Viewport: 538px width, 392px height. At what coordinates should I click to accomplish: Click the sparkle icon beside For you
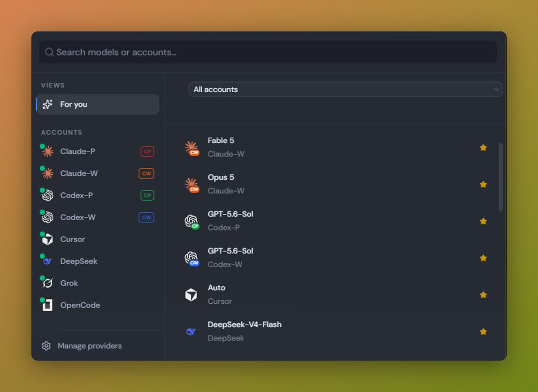(x=48, y=104)
